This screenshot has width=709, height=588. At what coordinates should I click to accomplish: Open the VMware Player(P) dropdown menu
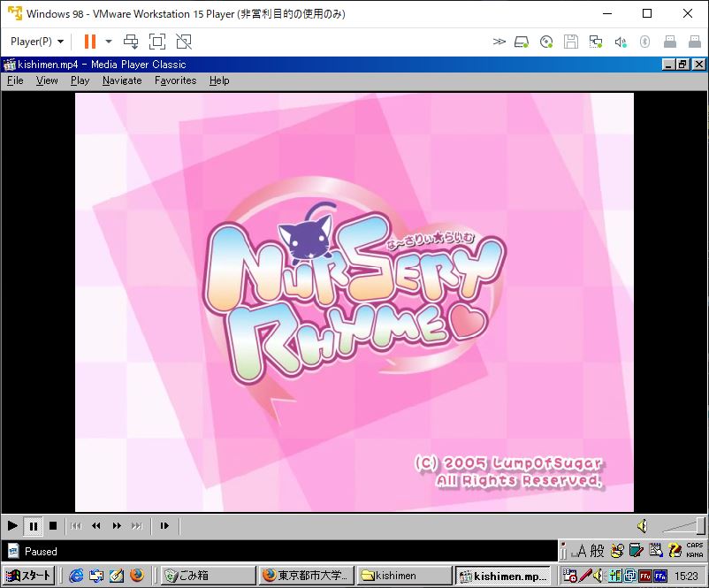pyautogui.click(x=36, y=42)
